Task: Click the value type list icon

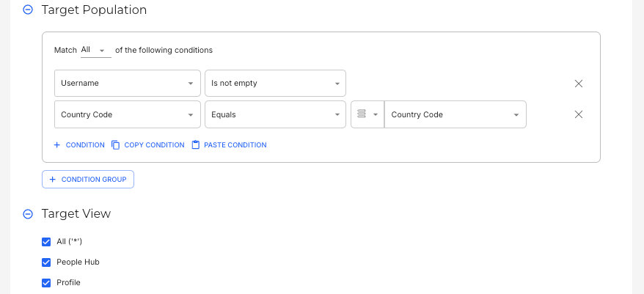Action: (x=362, y=114)
